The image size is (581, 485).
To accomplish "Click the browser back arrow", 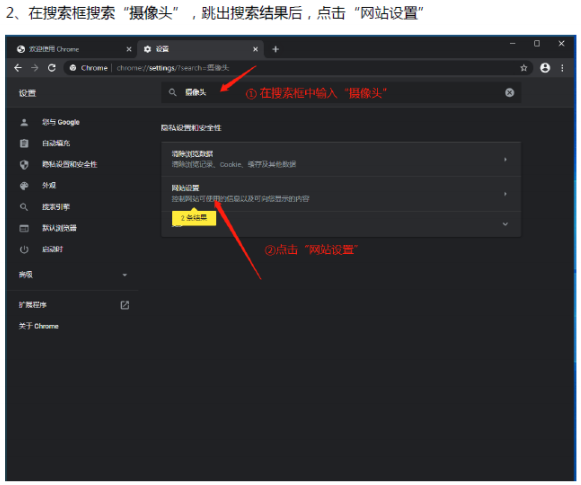I will tap(18, 68).
